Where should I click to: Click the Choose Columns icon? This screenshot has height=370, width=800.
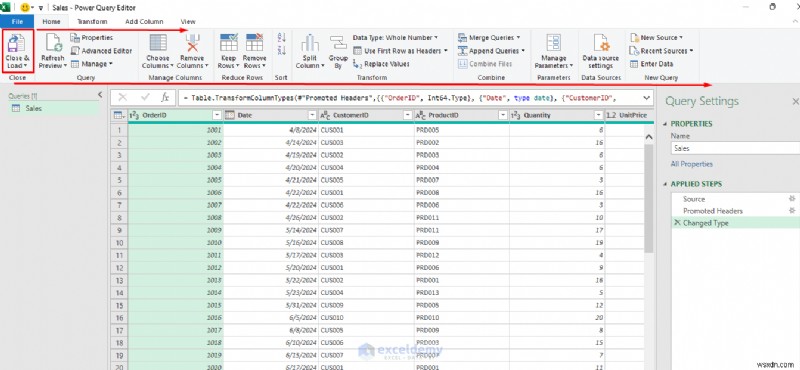tap(158, 43)
